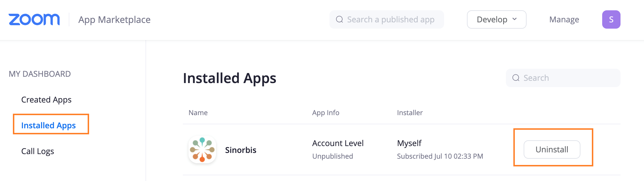Expand the Develop chevron arrow

[515, 19]
